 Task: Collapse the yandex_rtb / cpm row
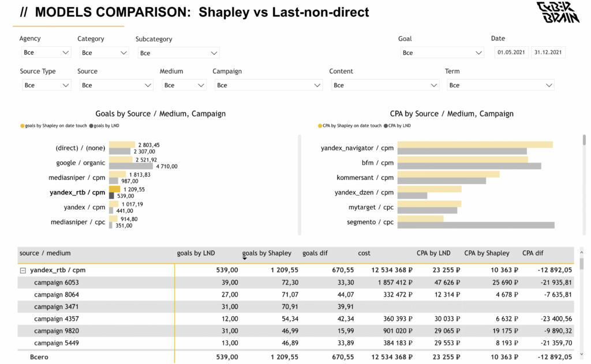point(23,270)
